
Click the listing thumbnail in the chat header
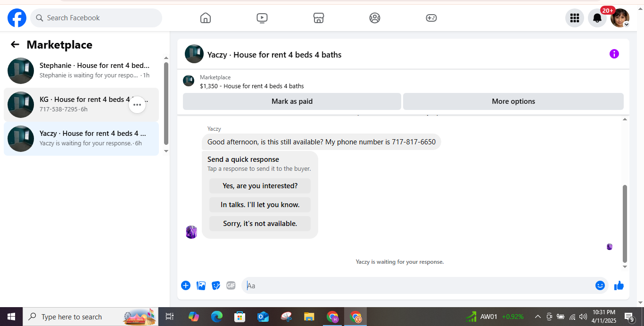(x=194, y=54)
